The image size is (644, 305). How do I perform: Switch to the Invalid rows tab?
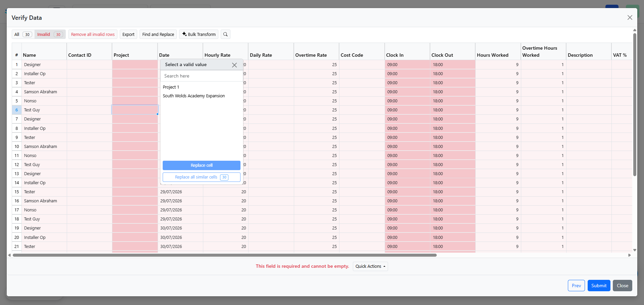(x=50, y=34)
